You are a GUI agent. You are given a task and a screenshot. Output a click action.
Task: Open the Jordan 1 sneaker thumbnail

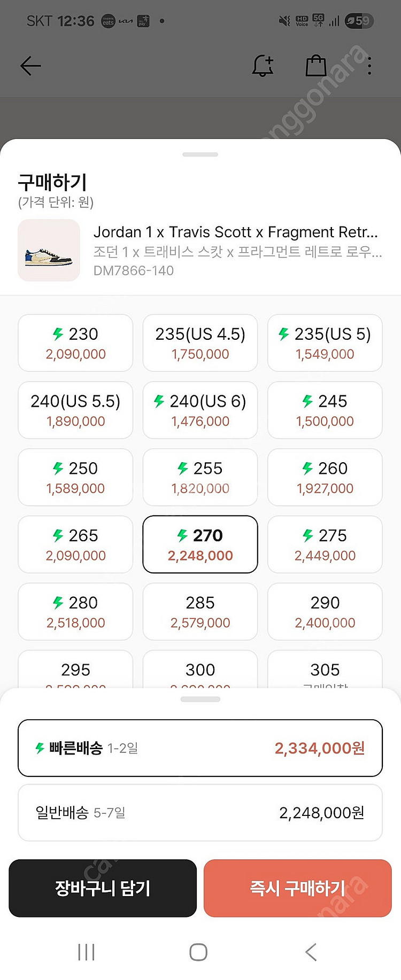point(49,250)
